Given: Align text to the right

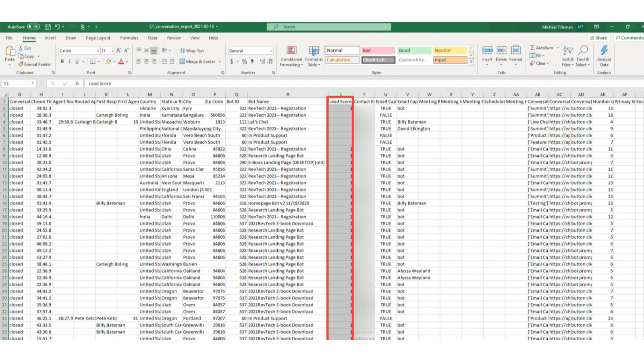Looking at the screenshot, I should pyautogui.click(x=154, y=61).
